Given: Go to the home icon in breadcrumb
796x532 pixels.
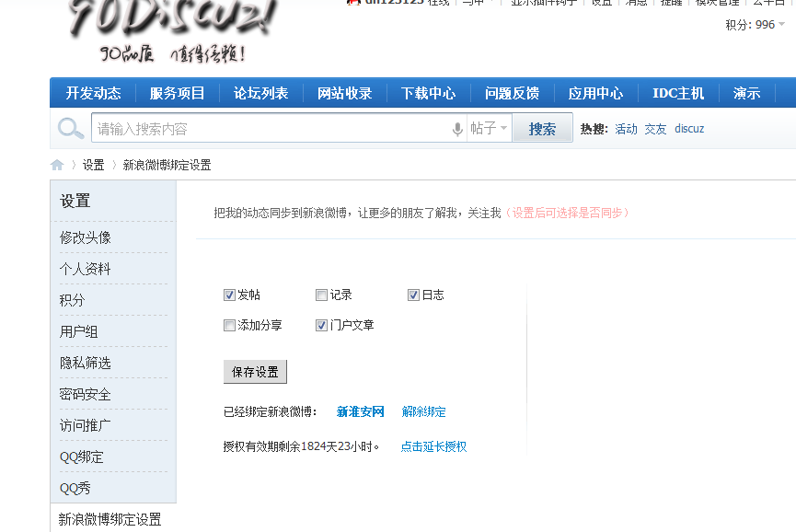Looking at the screenshot, I should tap(57, 165).
